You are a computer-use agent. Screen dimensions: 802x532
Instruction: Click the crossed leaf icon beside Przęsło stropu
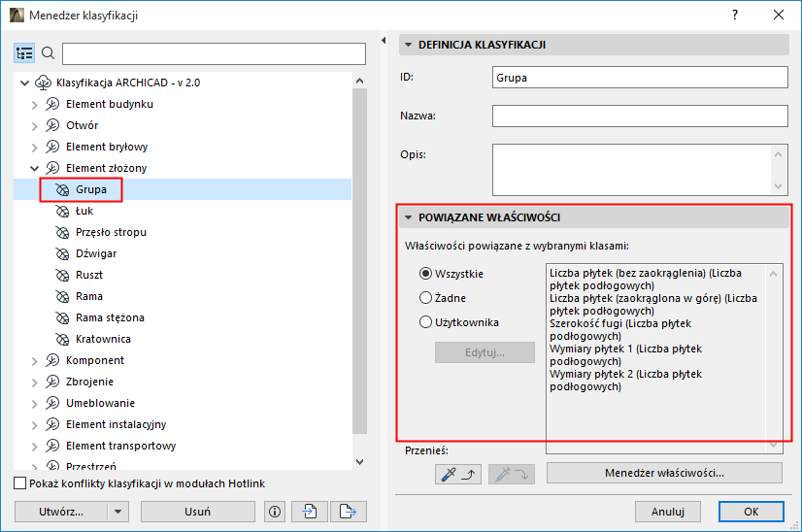62,233
